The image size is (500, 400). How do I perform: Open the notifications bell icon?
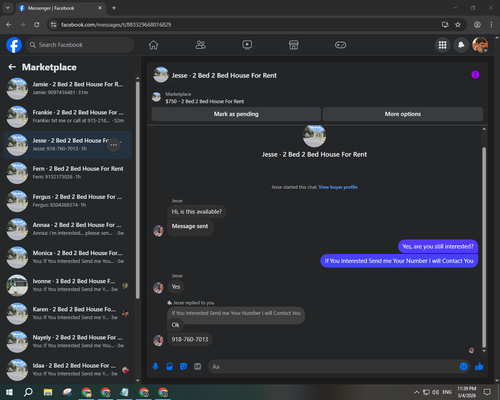(461, 45)
